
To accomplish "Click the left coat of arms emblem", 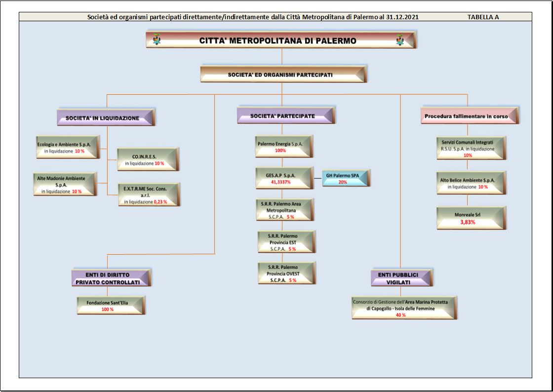I will point(157,40).
